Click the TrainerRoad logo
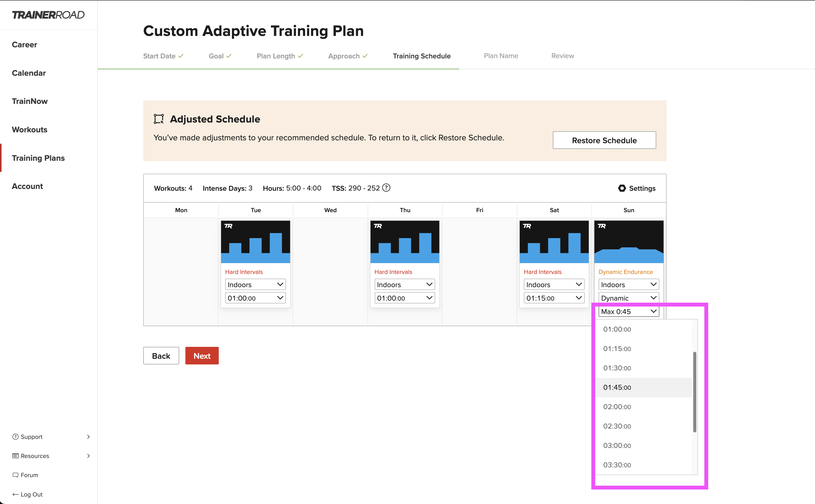Viewport: 815px width, 504px height. pyautogui.click(x=48, y=15)
